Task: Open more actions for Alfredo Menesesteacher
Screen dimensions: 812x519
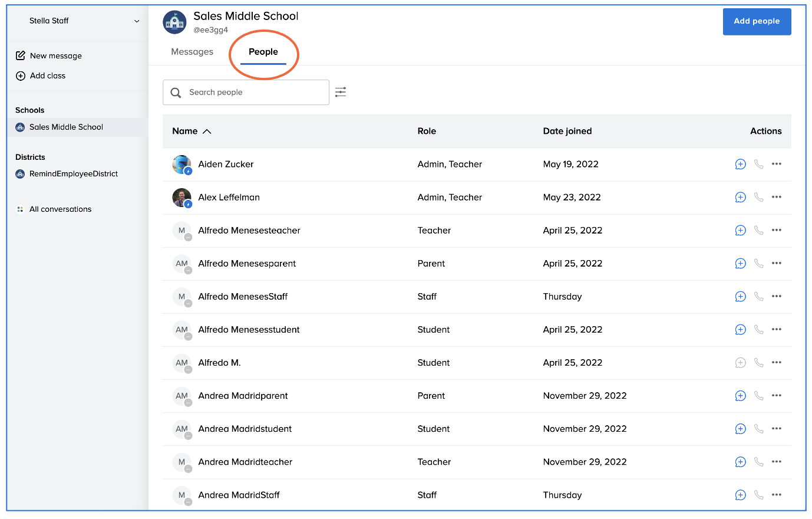Action: [776, 231]
